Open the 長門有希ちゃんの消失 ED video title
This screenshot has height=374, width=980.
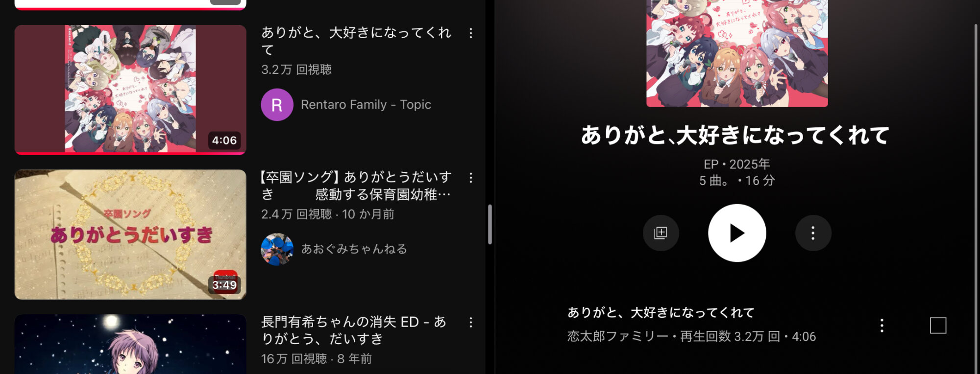pos(354,330)
